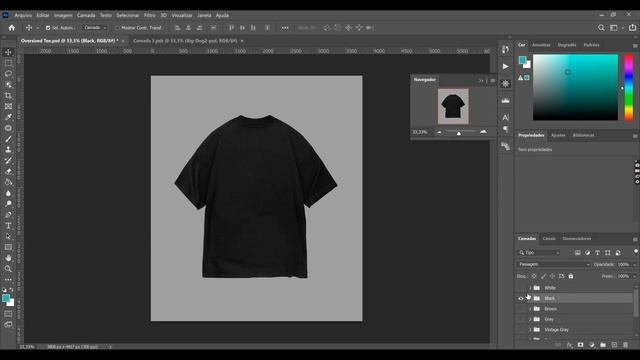The width and height of the screenshot is (640, 360).
Task: Open the Filtro menu
Action: tap(149, 15)
